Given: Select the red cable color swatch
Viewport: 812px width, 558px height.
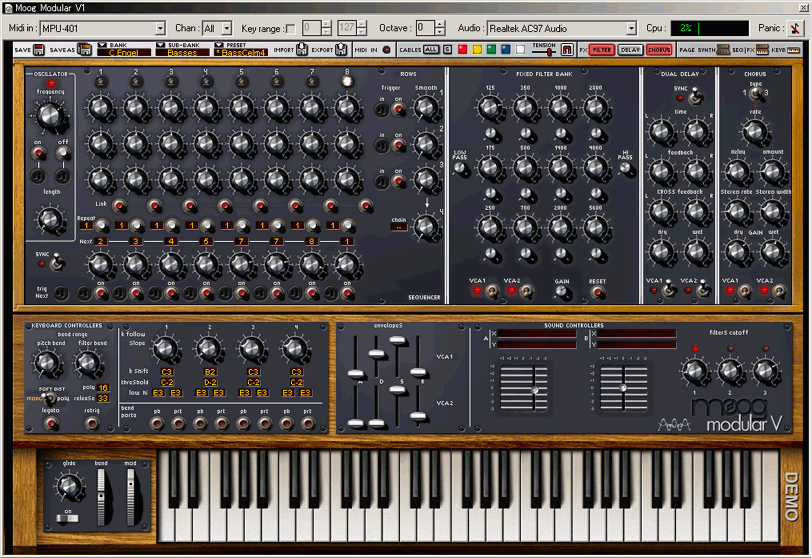Looking at the screenshot, I should 462,50.
